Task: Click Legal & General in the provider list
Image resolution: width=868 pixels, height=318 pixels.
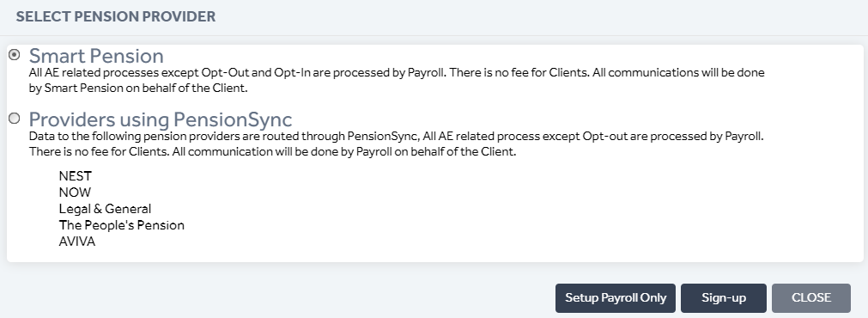Action: coord(106,209)
